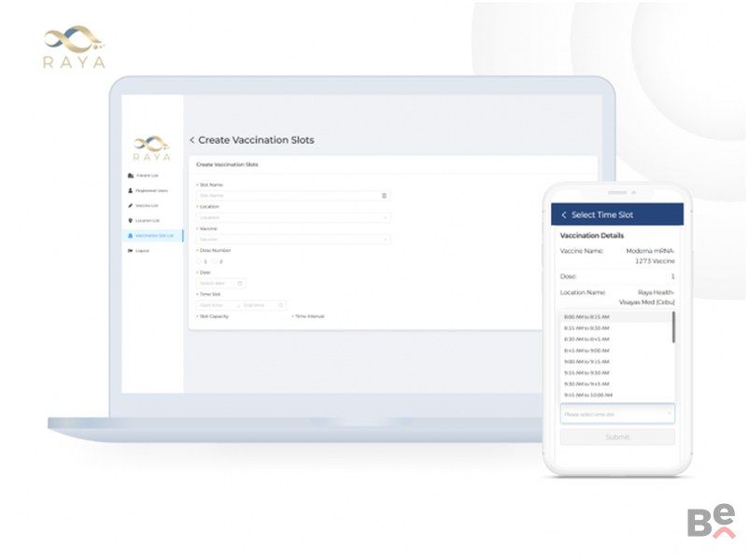The image size is (749, 560).
Task: Focus the Slot Name input field
Action: [x=293, y=195]
